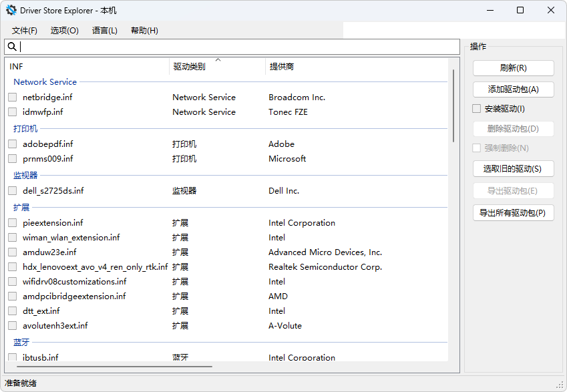Select the dell_s2725ds.inf checkbox
Screen dimensions: 567x392
click(x=13, y=191)
